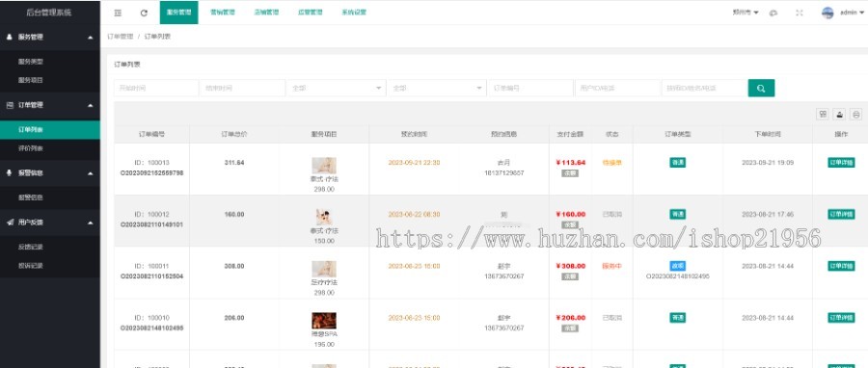Open the admin account dropdown arrow

click(x=862, y=13)
